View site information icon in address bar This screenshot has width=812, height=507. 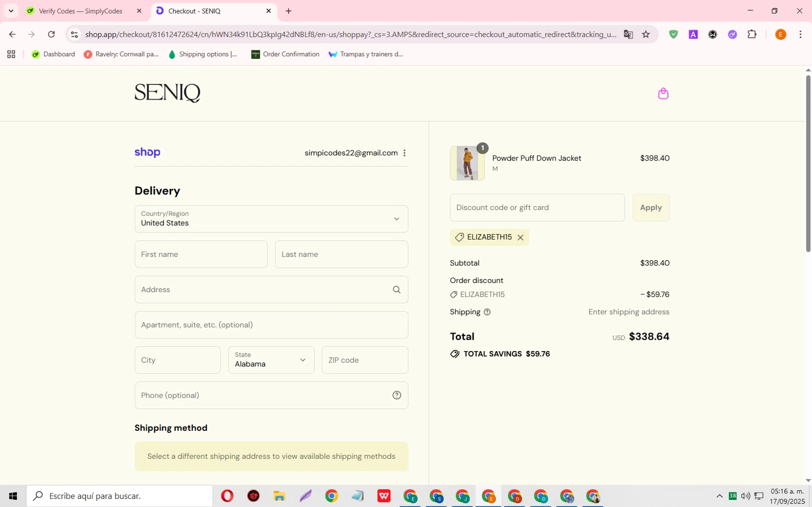[75, 34]
